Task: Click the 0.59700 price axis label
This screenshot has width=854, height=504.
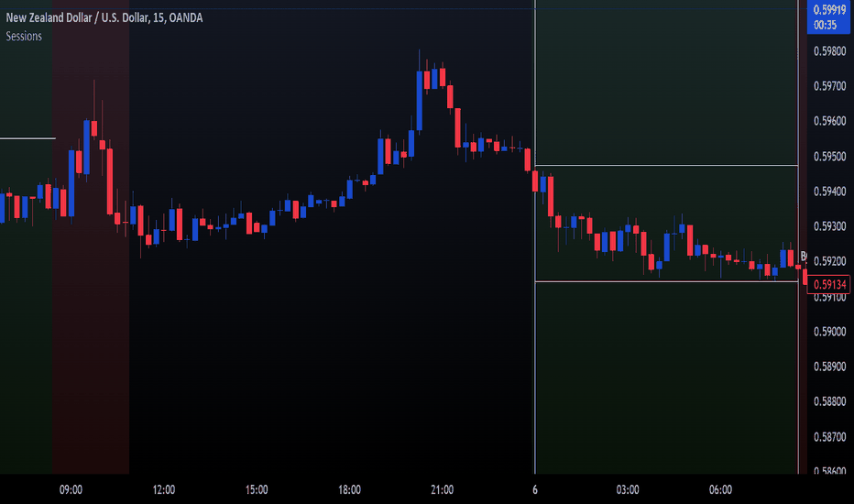Action: [829, 86]
